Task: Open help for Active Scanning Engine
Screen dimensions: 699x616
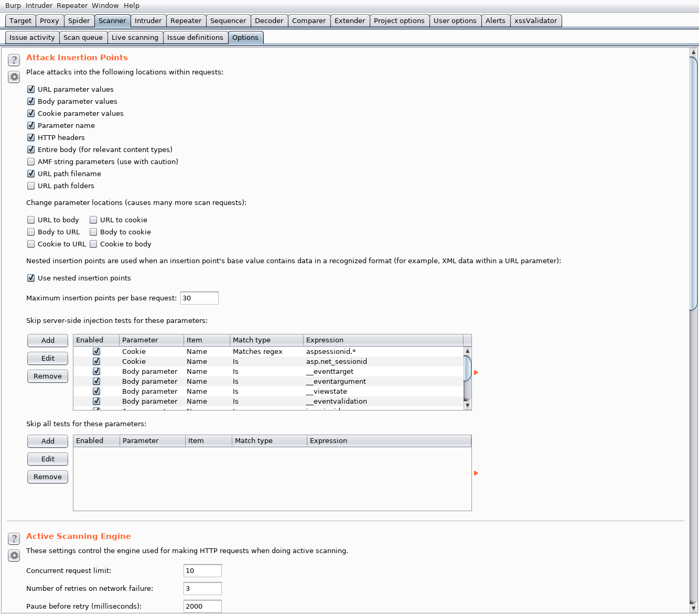Action: pos(14,538)
